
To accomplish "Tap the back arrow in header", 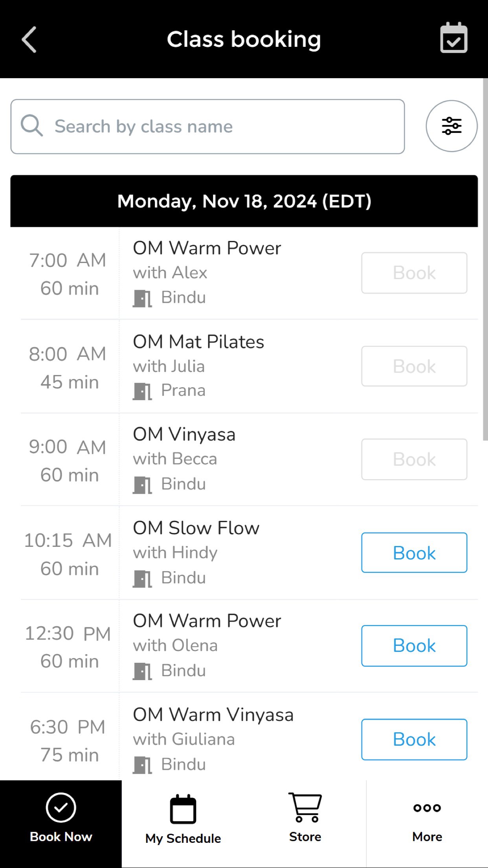I will coord(29,39).
